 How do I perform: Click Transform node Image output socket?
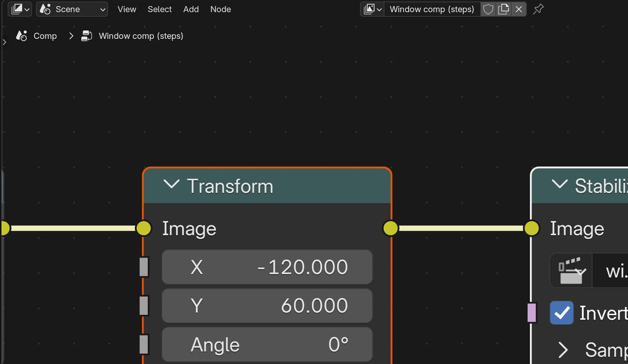390,228
